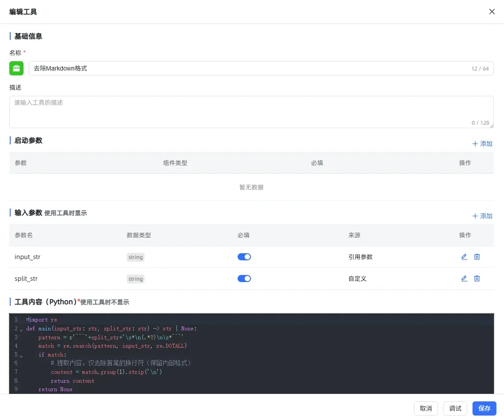Click into the 描述 description textarea

click(251, 112)
